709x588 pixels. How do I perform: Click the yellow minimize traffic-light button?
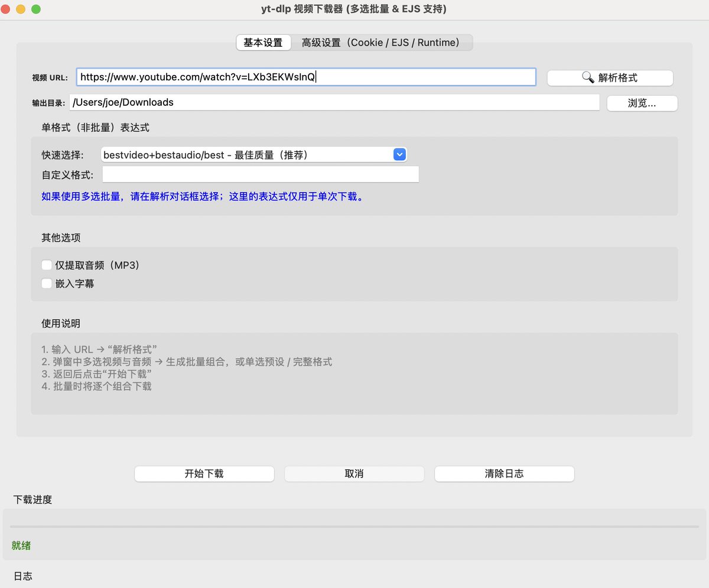pos(21,9)
